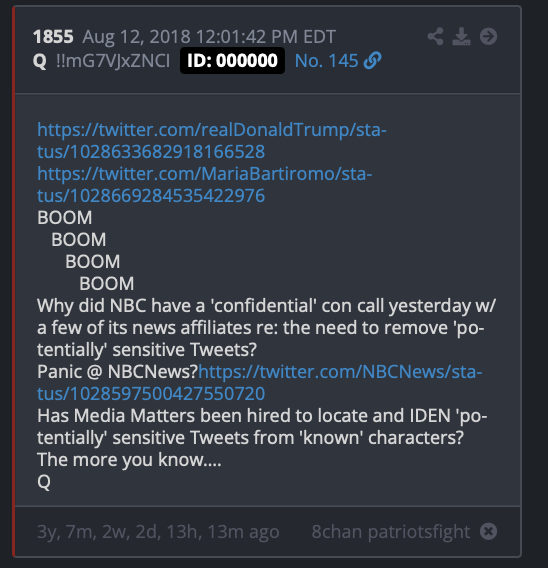This screenshot has width=548, height=568.
Task: Click 'The more you know....' line
Action: click(x=129, y=460)
